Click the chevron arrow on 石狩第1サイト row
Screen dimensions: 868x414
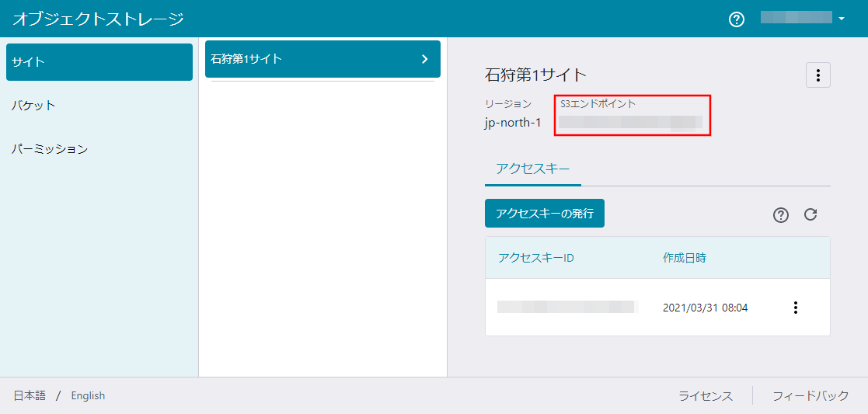pyautogui.click(x=424, y=59)
